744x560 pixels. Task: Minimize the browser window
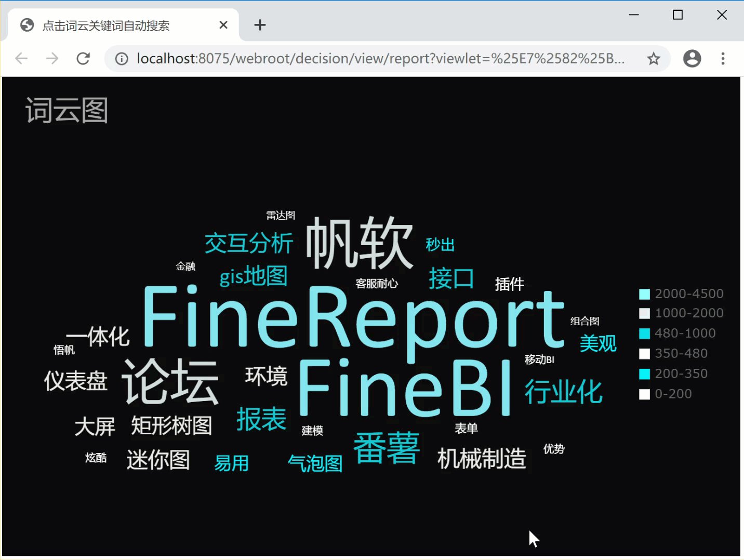(x=634, y=15)
